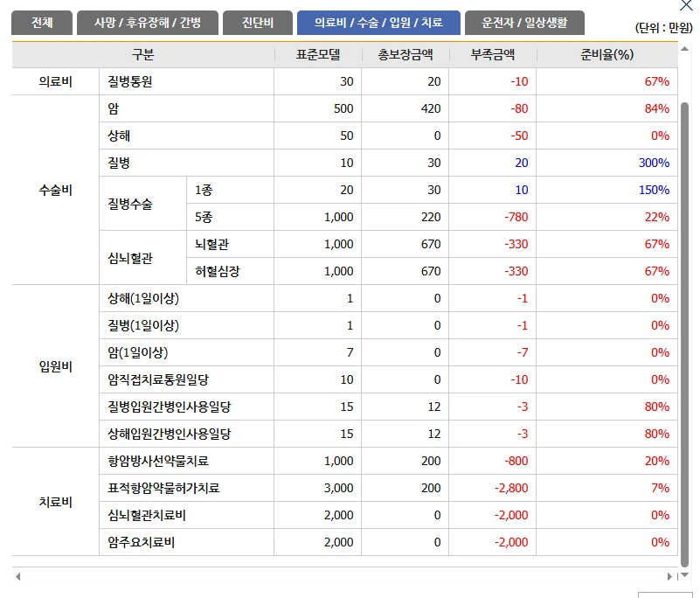Click the vertical scrollbar thumb

click(684, 335)
